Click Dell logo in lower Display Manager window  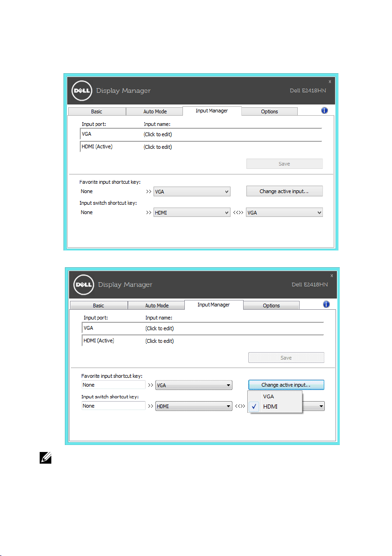pyautogui.click(x=84, y=285)
